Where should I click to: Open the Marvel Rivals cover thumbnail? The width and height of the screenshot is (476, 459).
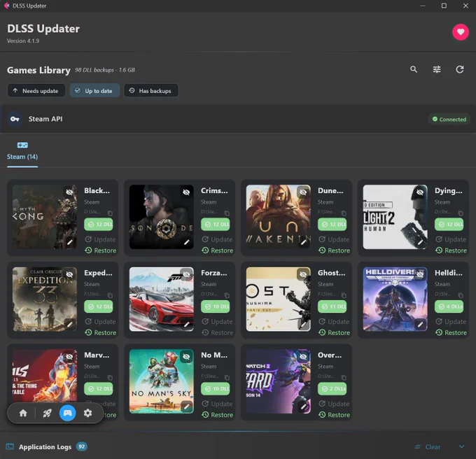44,381
